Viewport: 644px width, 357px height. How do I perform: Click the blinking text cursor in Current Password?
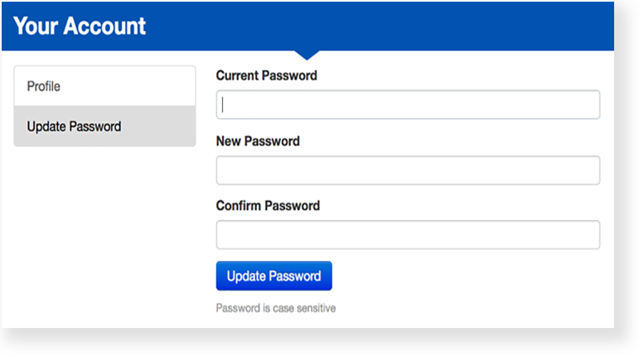point(223,105)
